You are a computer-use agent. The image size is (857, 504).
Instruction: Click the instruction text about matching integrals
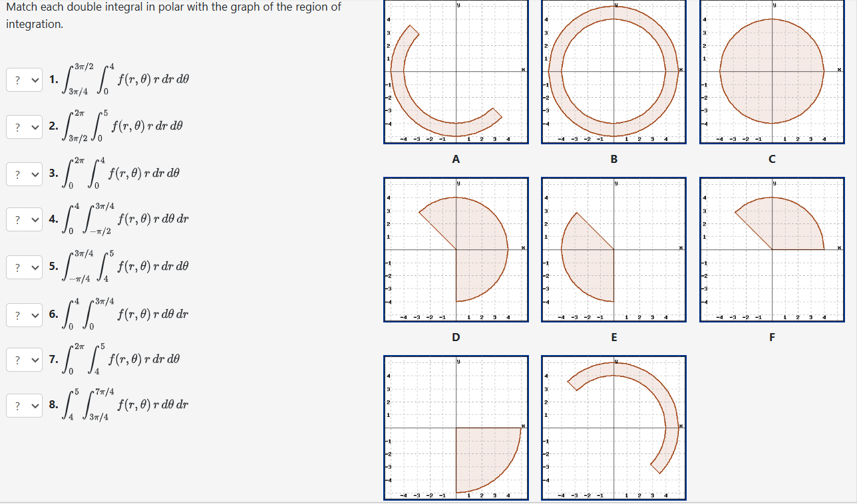click(x=174, y=13)
